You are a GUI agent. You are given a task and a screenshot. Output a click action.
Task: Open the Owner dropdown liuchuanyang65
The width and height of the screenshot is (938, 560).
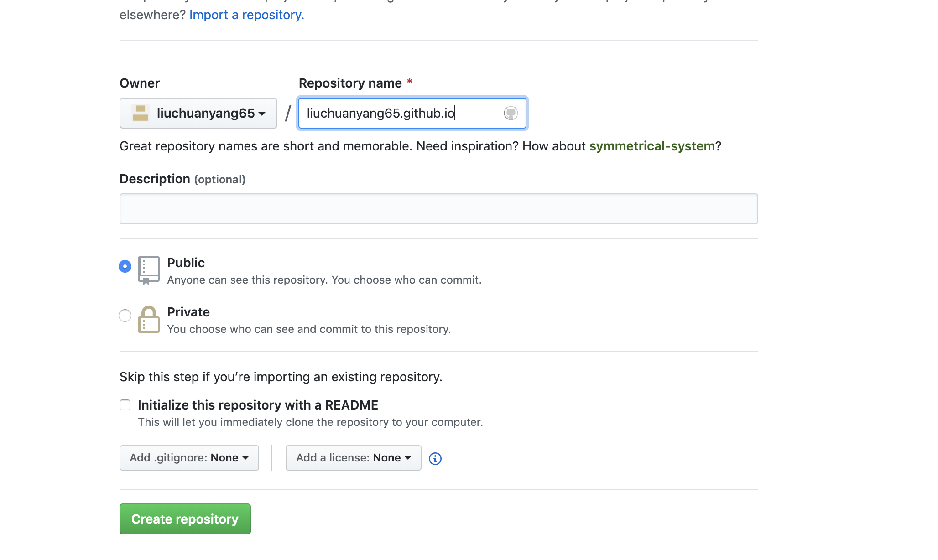click(198, 113)
